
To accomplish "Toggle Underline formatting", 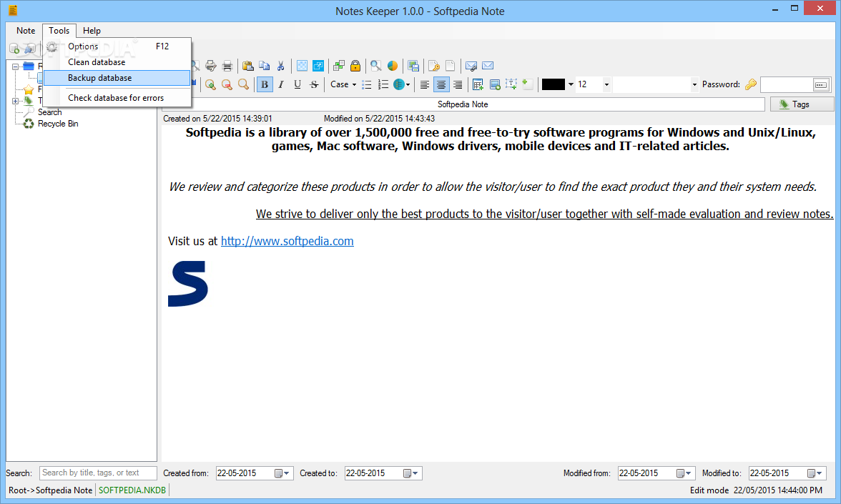I will point(297,84).
